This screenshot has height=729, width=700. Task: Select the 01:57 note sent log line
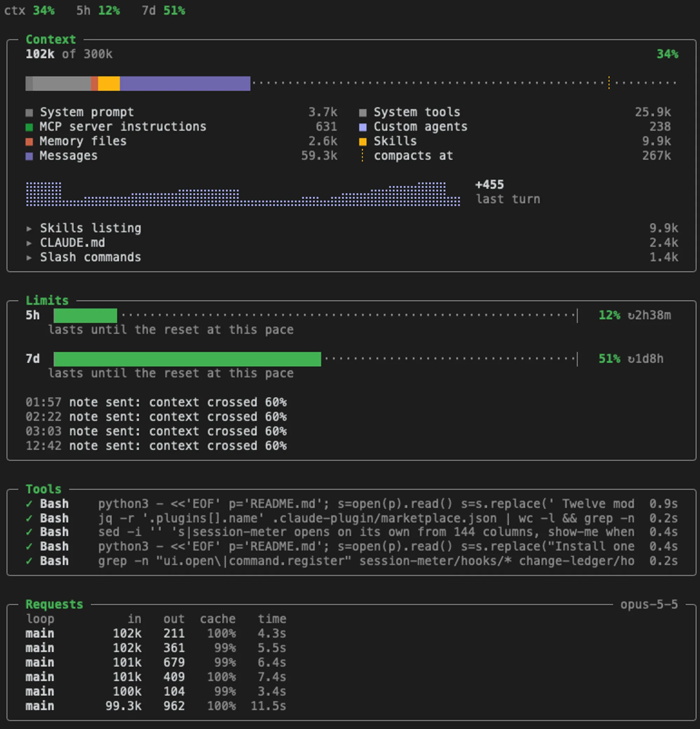[156, 402]
